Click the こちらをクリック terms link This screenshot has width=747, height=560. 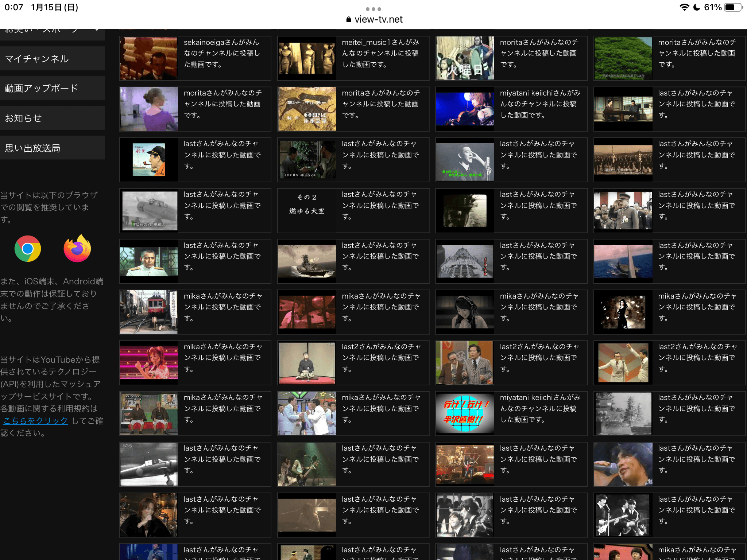(x=36, y=421)
